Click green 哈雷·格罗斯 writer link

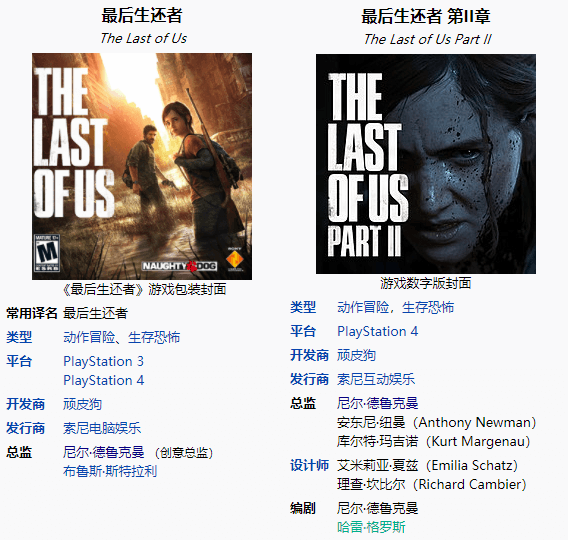pyautogui.click(x=371, y=527)
